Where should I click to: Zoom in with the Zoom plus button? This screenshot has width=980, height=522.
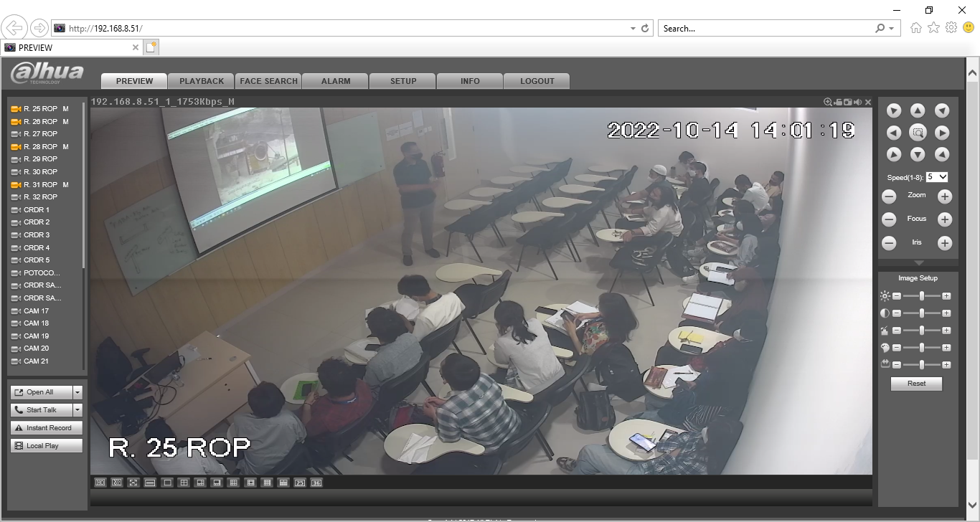coord(945,196)
